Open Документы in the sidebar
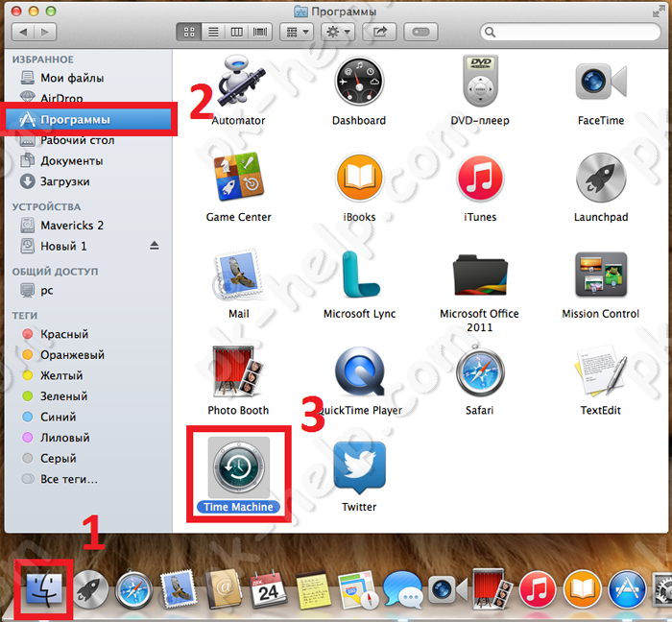 [x=88, y=160]
